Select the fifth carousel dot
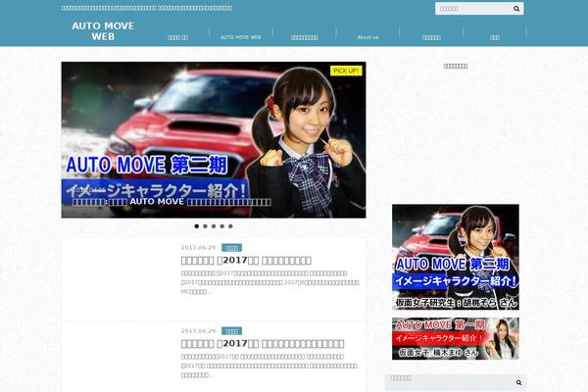The width and height of the screenshot is (588, 392). [230, 226]
